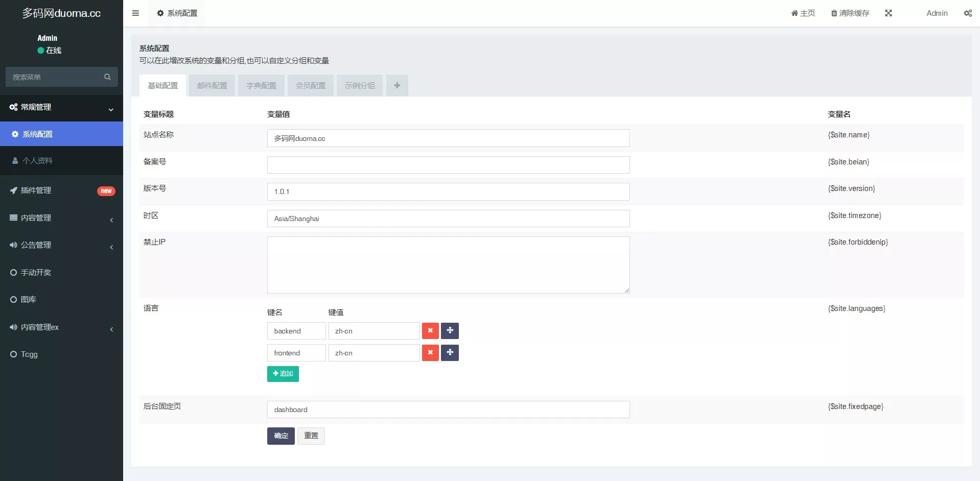Open 个人资料 in the sidebar

tap(37, 160)
